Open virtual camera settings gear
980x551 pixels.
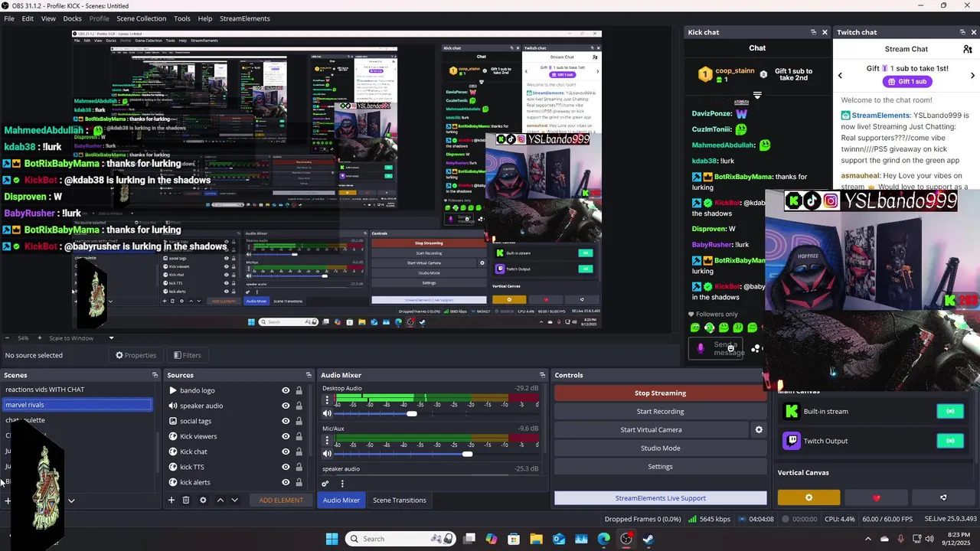tap(759, 429)
